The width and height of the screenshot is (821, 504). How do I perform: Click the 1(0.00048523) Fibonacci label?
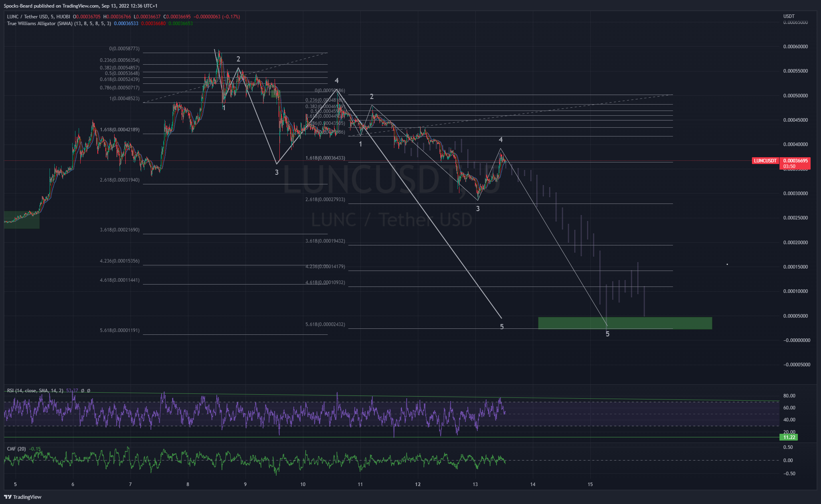click(x=125, y=99)
